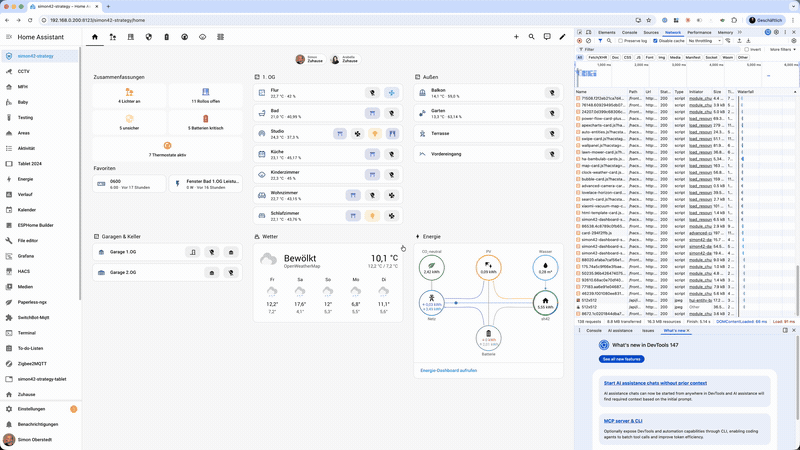Click the Batterie circle in energy flow
The height and width of the screenshot is (450, 800).
point(489,338)
